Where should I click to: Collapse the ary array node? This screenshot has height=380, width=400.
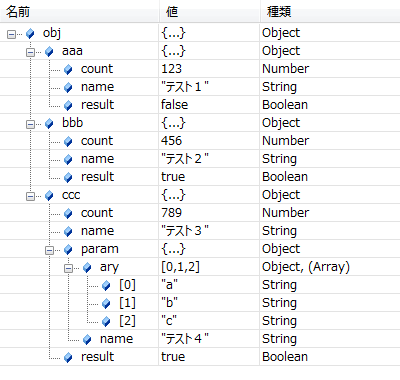[x=68, y=268]
